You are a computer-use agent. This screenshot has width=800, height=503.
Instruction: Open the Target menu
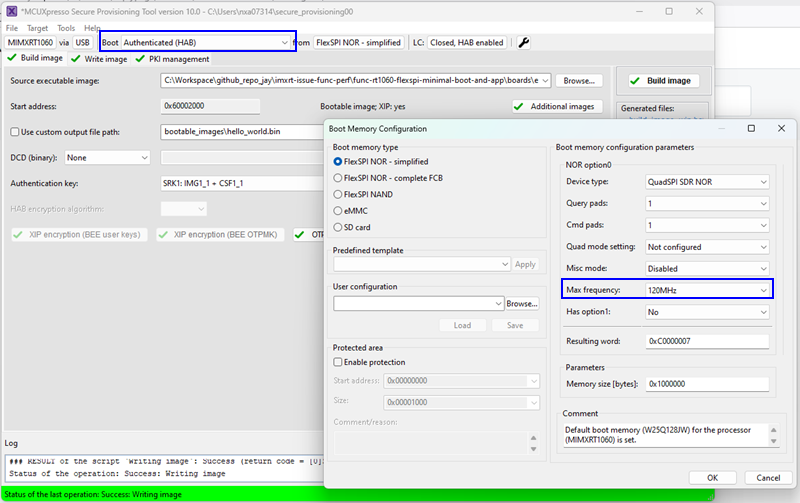pos(37,28)
